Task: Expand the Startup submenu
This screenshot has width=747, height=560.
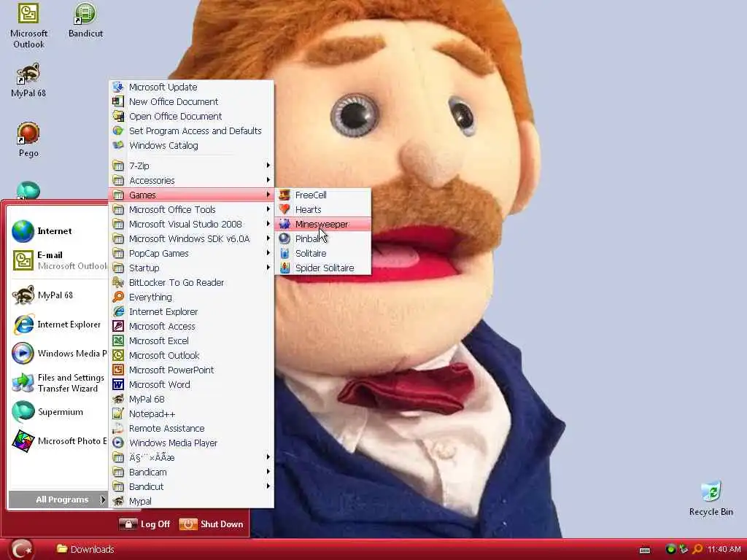Action: click(192, 268)
